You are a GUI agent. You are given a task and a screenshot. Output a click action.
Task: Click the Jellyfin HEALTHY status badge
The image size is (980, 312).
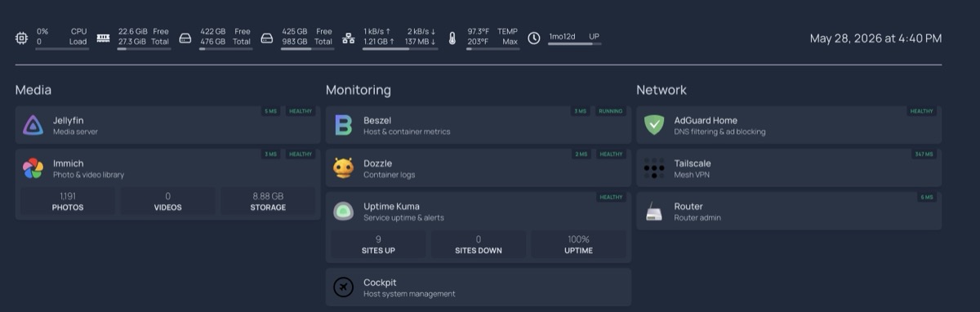click(x=301, y=111)
